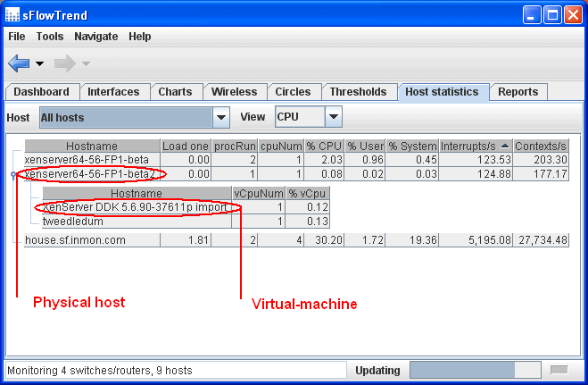The height and width of the screenshot is (385, 588).
Task: Select the XenServer DDK 5.6.90-37611p import row
Action: pyautogui.click(x=186, y=207)
